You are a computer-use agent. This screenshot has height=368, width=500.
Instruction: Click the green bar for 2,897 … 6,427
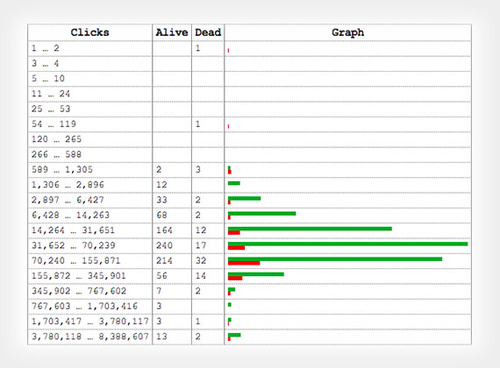(x=244, y=198)
